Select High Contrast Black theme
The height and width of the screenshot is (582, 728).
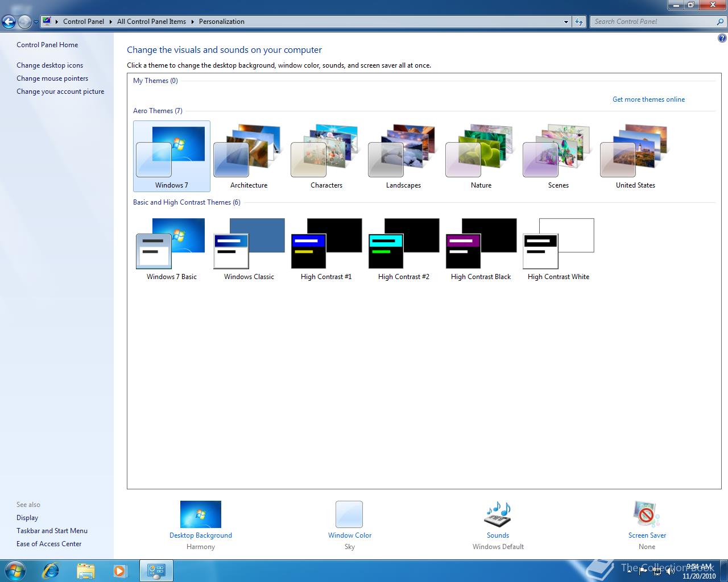(481, 248)
